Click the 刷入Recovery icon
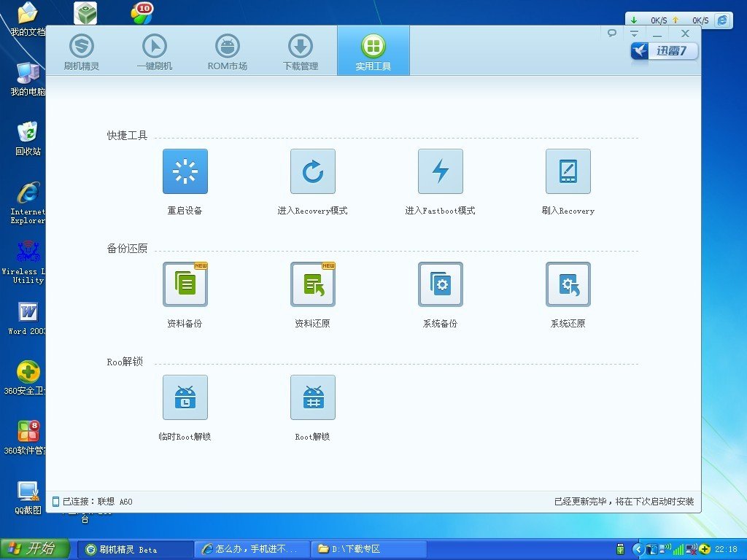747x560 pixels. pyautogui.click(x=568, y=171)
